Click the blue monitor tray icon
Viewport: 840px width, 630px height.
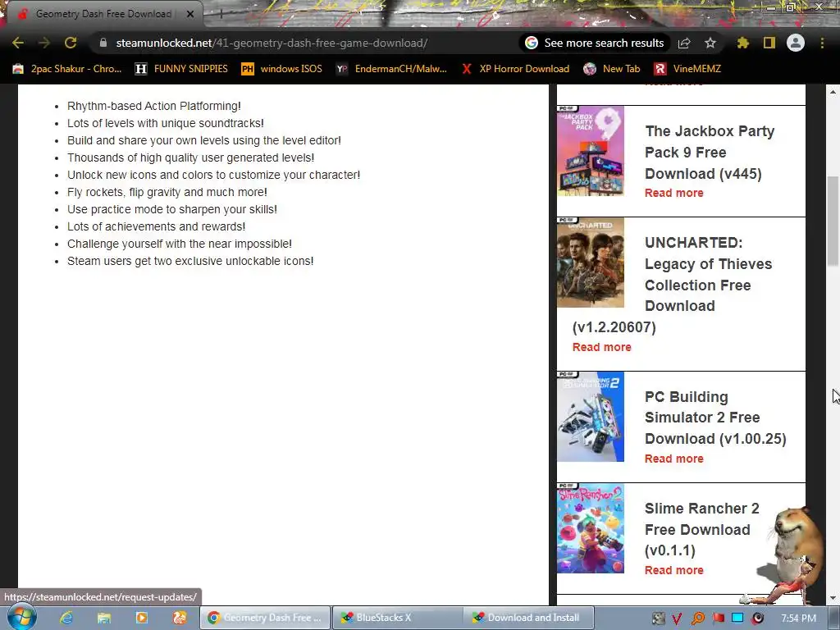click(x=737, y=619)
